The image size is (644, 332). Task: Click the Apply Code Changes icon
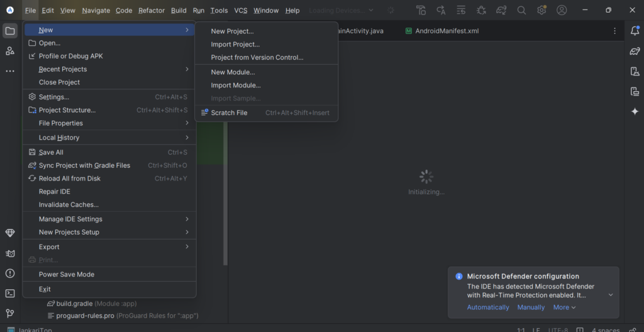click(461, 10)
